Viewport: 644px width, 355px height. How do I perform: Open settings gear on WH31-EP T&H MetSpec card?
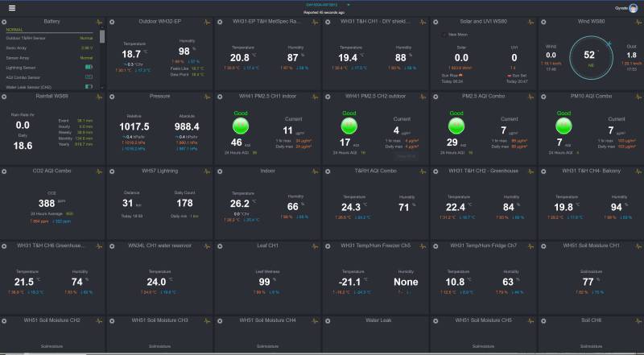[220, 23]
